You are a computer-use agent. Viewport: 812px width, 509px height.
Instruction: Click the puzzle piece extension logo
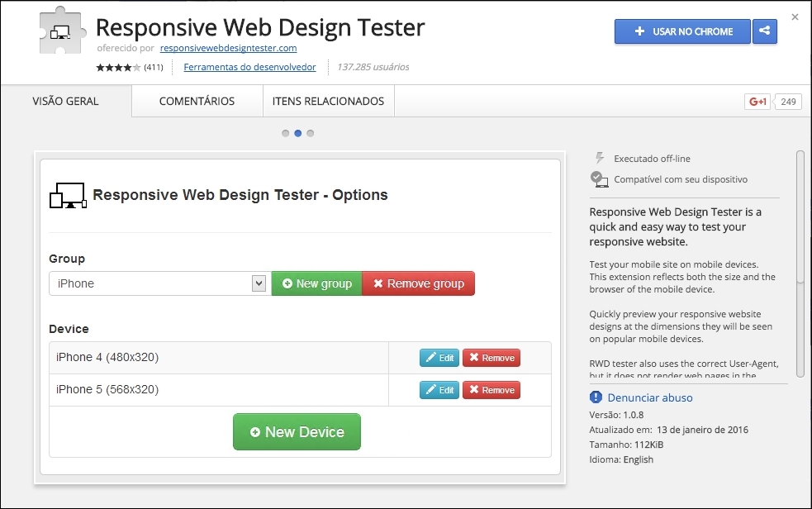tap(59, 31)
